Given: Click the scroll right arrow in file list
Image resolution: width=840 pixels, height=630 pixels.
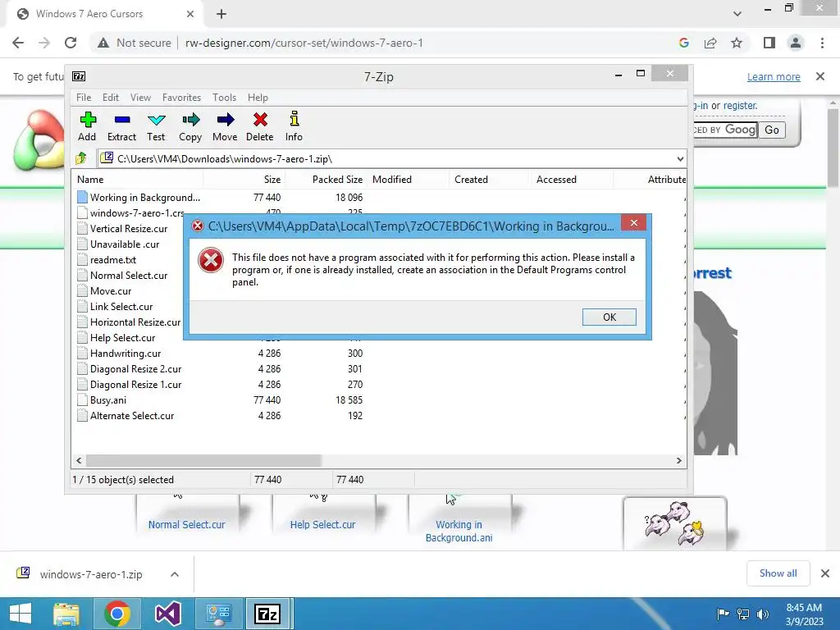Looking at the screenshot, I should click(x=678, y=461).
